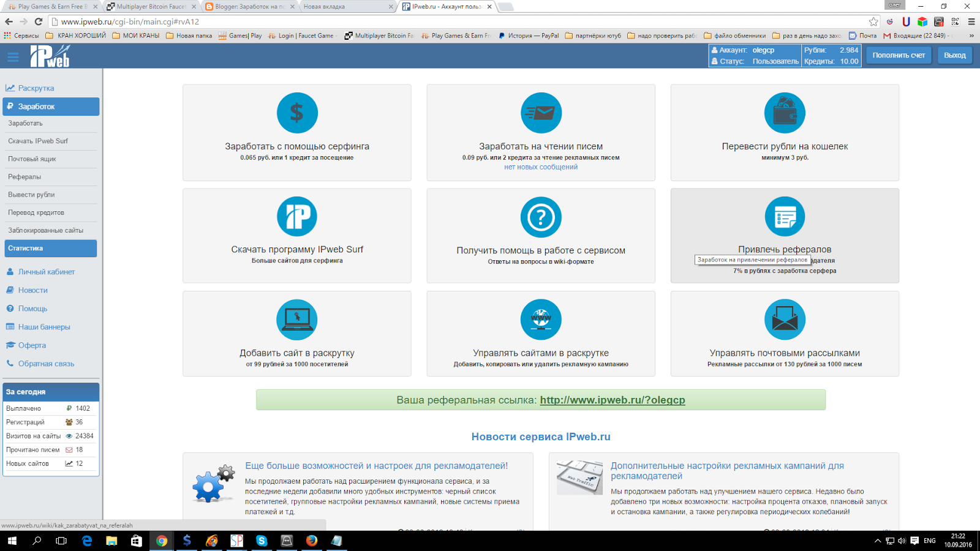Select Перевод кредитов in the sidebar
Screen dimensions: 980x551
(51, 212)
